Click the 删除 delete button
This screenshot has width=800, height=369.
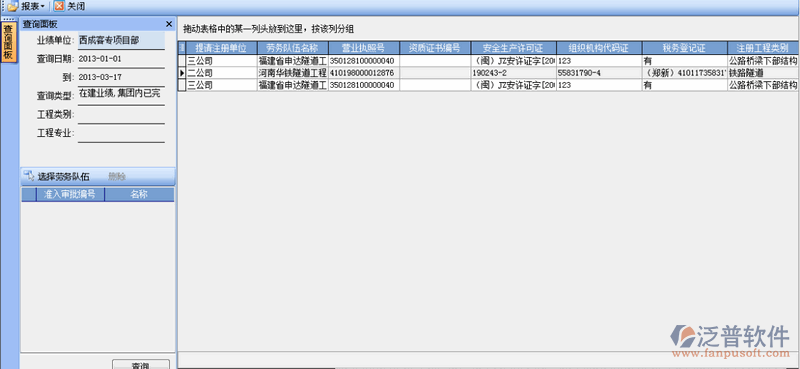(x=116, y=177)
